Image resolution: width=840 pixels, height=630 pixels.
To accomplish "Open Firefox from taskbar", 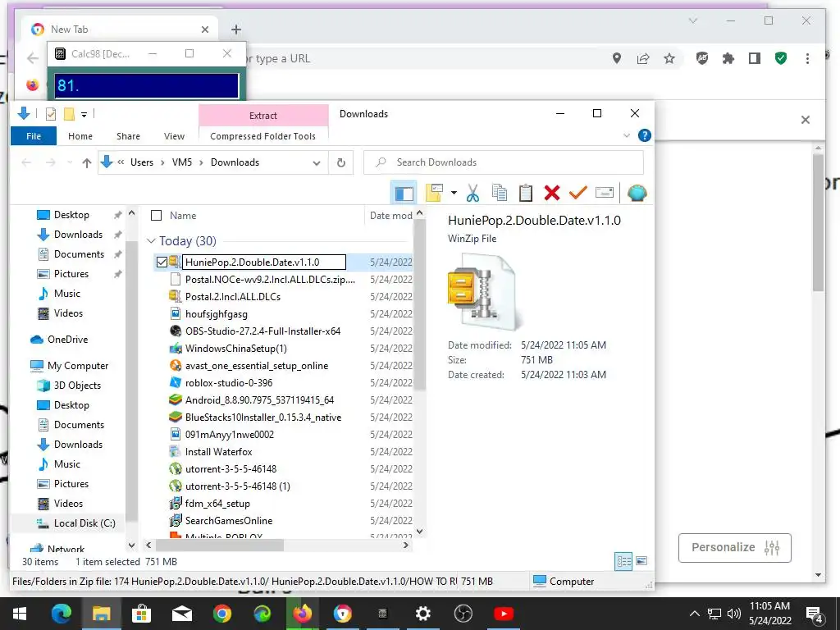I will [302, 614].
